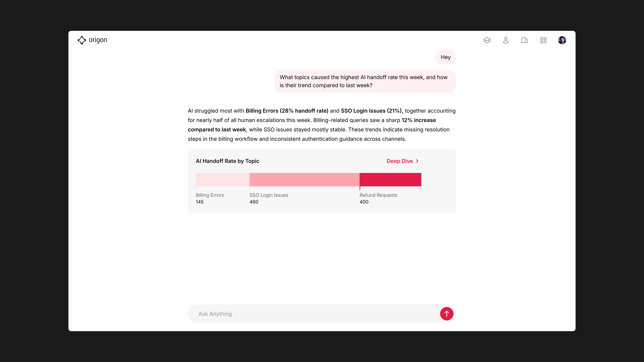
Task: Click the SSO Login Issues chart label
Action: coord(269,195)
